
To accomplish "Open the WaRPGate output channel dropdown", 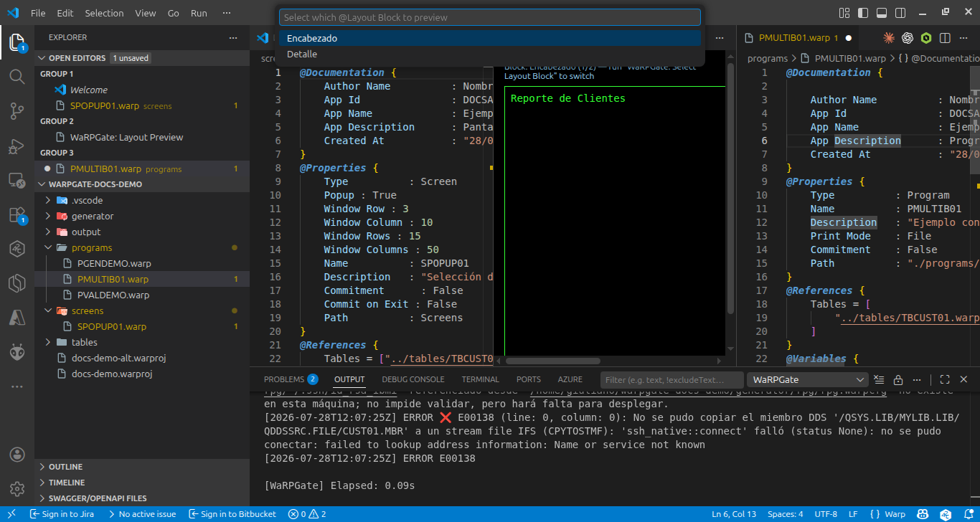I will click(x=808, y=379).
